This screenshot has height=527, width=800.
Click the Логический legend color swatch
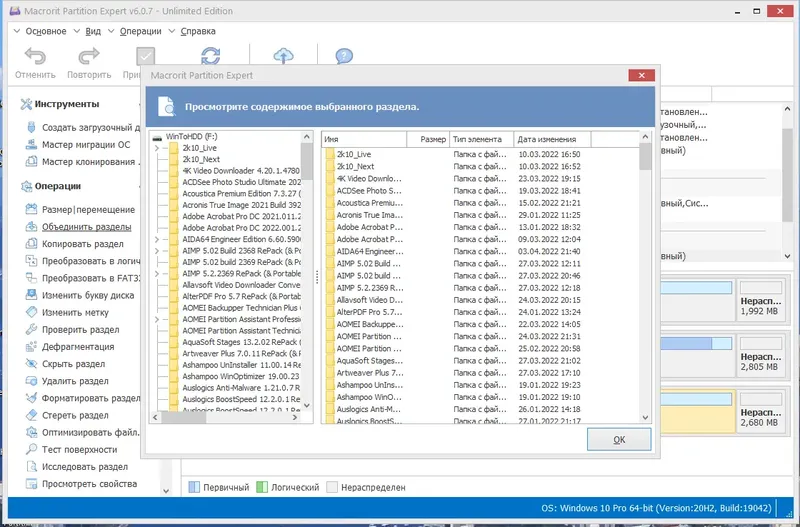pyautogui.click(x=262, y=487)
